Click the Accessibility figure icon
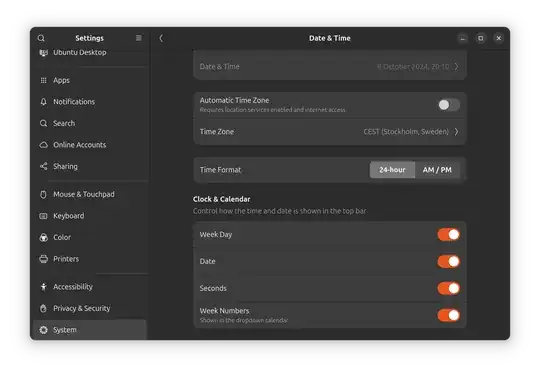This screenshot has height=373, width=540. point(43,287)
